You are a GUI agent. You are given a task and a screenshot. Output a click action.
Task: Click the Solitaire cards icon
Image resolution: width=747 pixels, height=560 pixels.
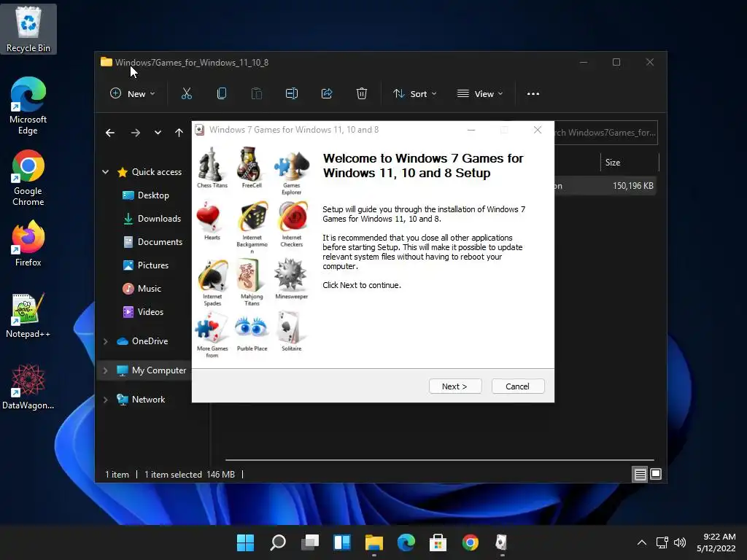click(289, 327)
